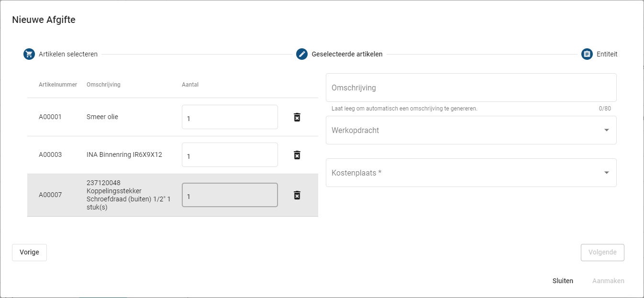Remove INA Binnenring IR6X9X12 with trash icon
This screenshot has height=298, width=644.
(x=297, y=155)
